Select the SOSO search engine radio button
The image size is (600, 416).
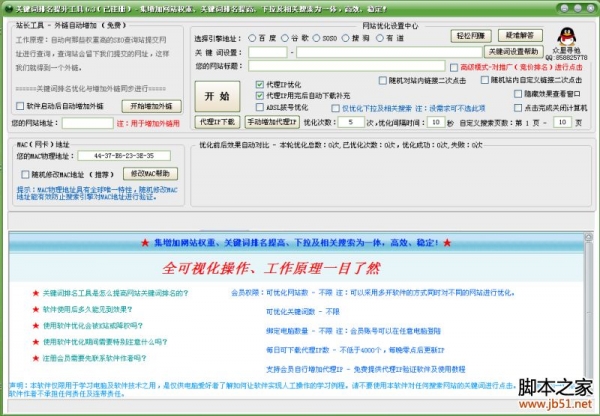(316, 38)
